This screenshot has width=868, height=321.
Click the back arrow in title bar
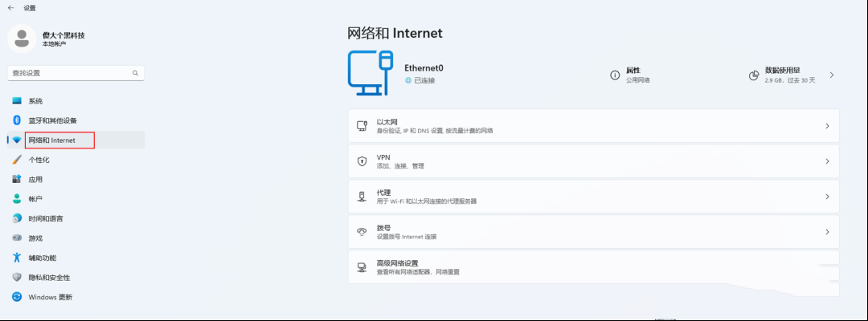10,8
